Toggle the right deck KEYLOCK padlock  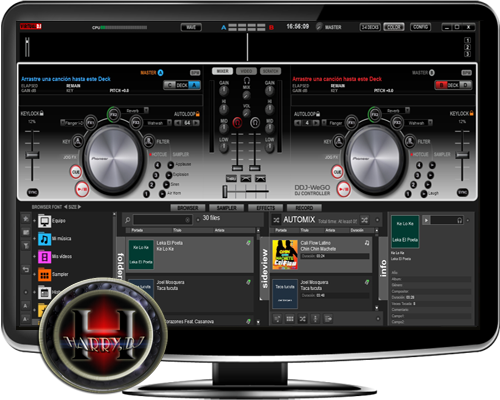tap(471, 113)
